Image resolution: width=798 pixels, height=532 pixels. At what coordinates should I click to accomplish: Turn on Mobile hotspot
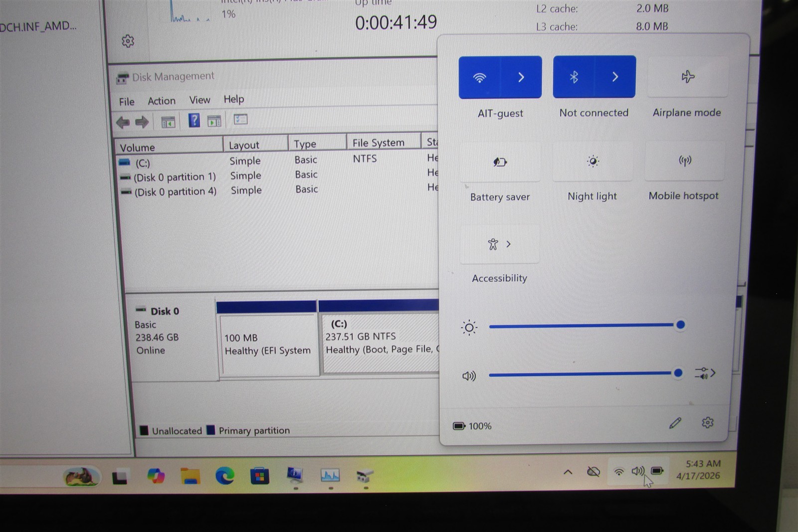tap(685, 161)
